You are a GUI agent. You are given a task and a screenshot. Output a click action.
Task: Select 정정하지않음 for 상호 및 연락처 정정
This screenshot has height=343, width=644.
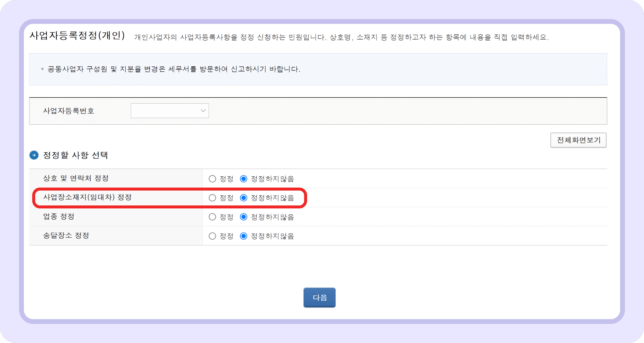pos(244,179)
